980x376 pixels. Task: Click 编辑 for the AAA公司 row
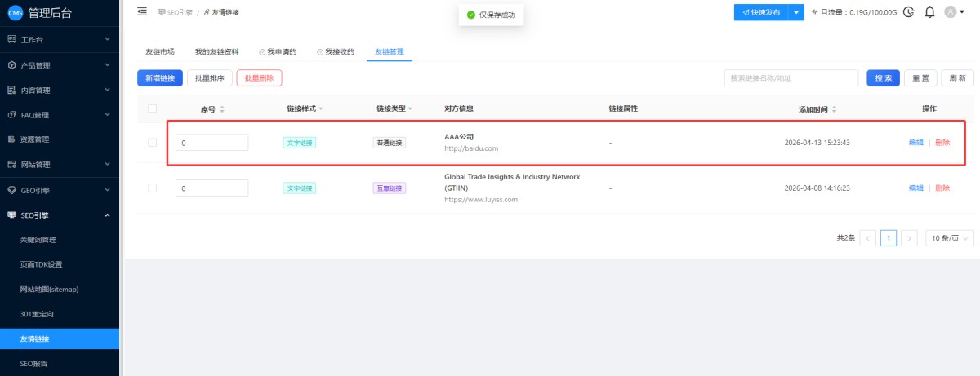(915, 143)
